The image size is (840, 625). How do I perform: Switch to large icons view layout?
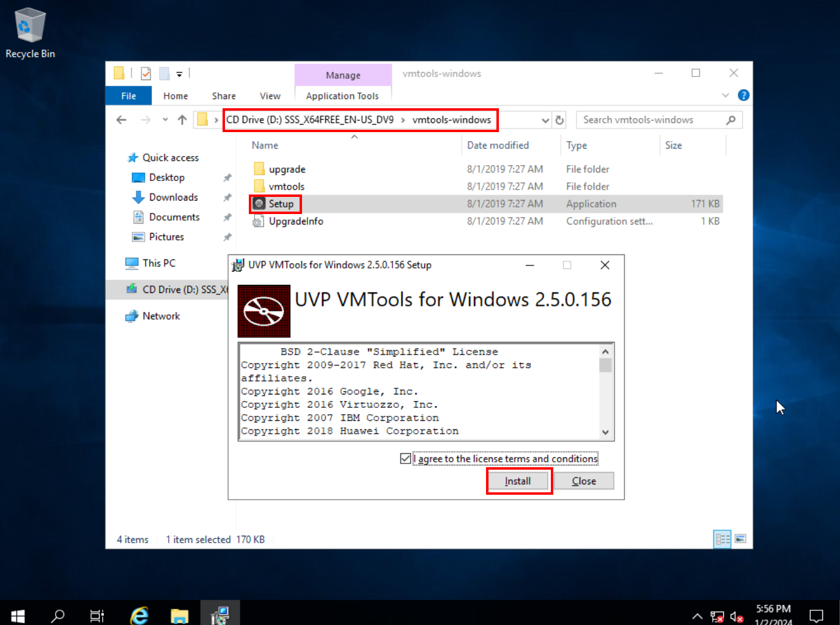(740, 539)
